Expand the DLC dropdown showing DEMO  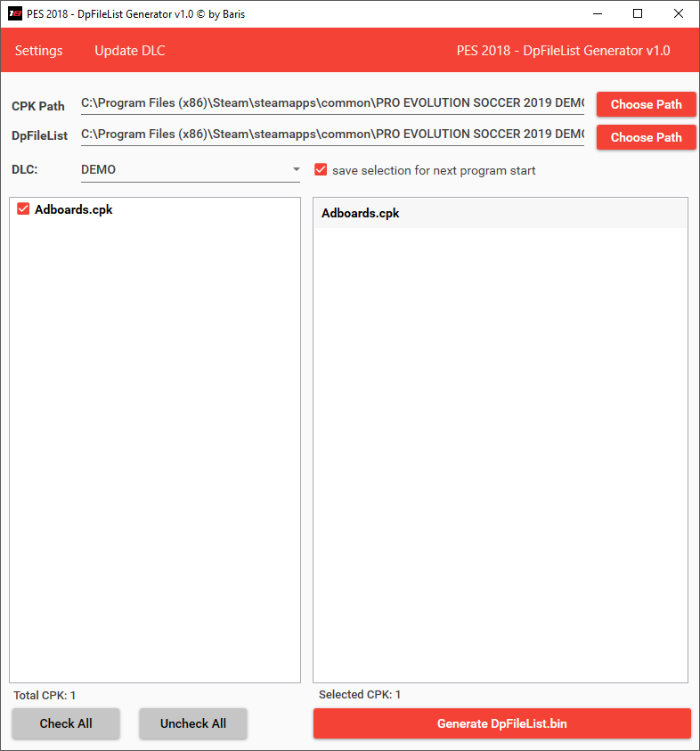point(190,170)
